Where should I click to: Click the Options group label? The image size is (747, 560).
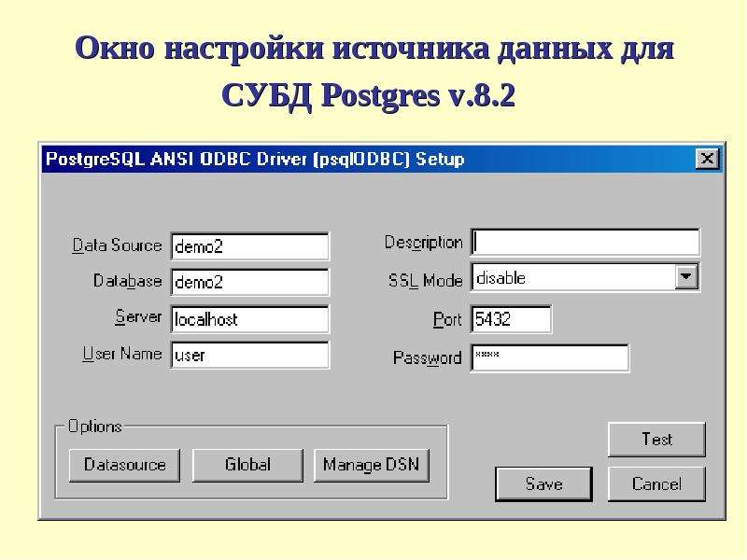[95, 427]
